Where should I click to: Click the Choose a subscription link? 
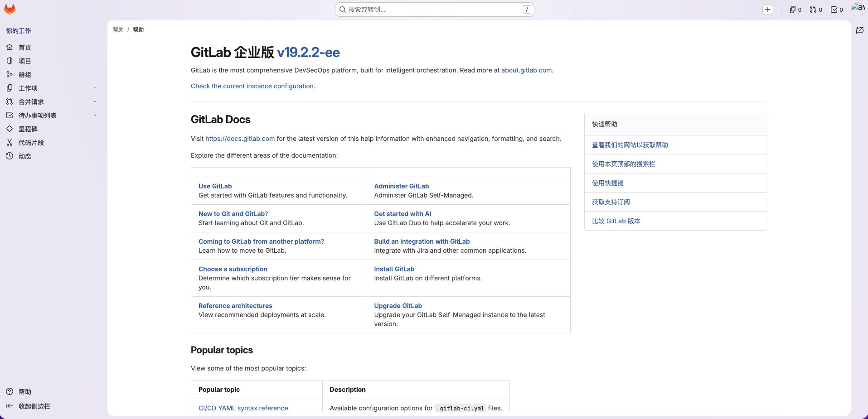click(x=233, y=269)
